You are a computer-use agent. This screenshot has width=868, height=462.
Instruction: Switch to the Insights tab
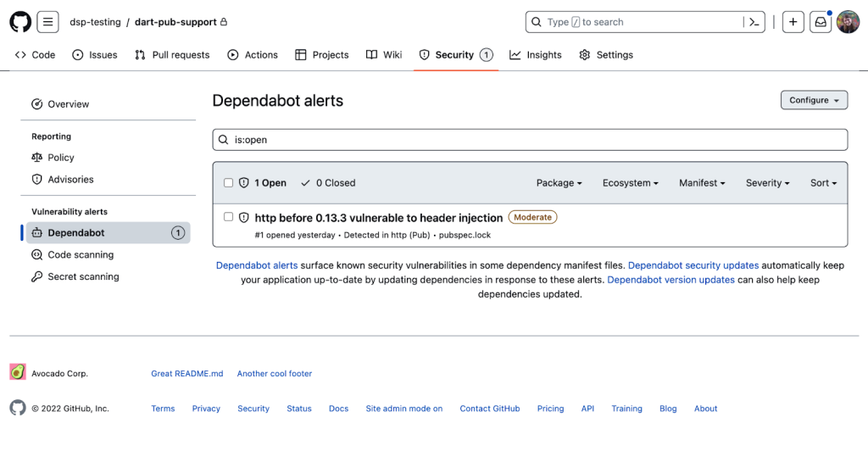click(x=536, y=55)
